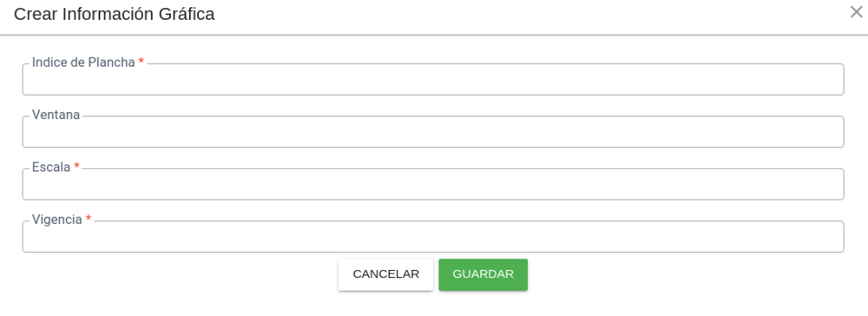The width and height of the screenshot is (868, 316).
Task: Click the red asterisk after Vigencia
Action: click(89, 219)
